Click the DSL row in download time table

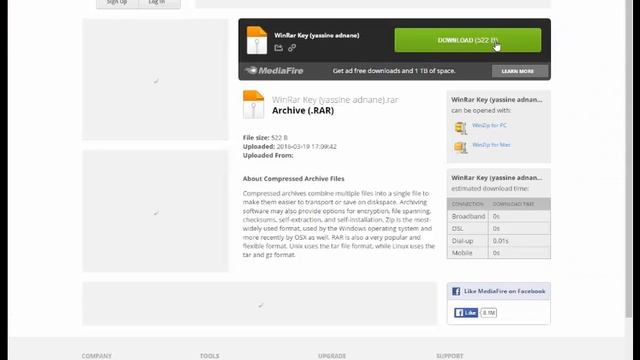coord(499,229)
